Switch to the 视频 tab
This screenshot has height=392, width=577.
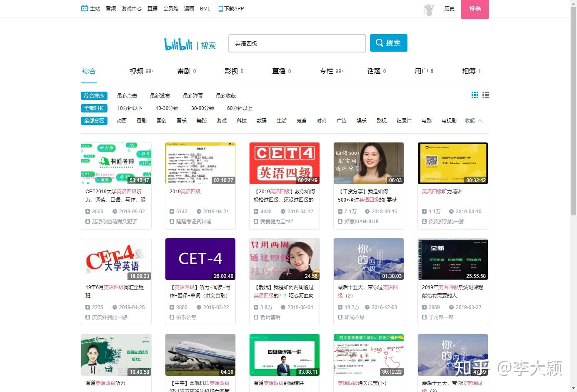[142, 71]
